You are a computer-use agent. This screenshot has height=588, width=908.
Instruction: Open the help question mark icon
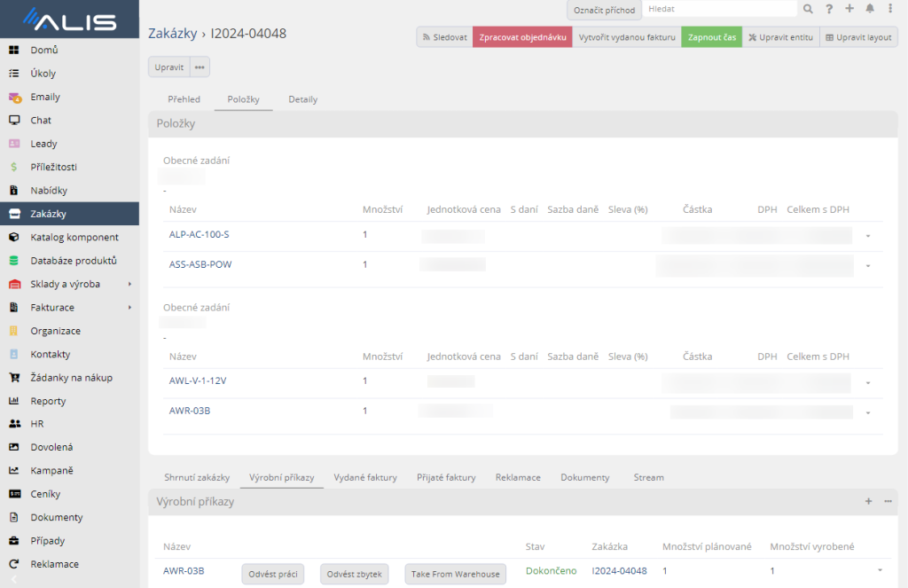(829, 9)
